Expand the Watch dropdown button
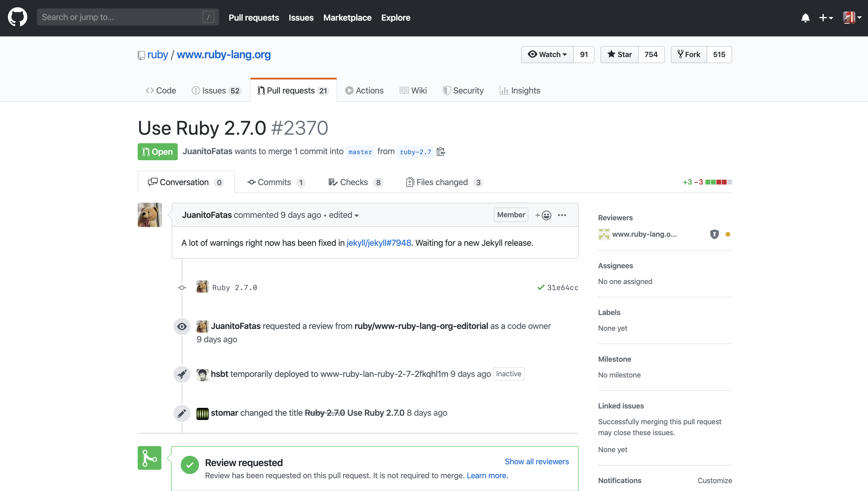This screenshot has height=491, width=868. coord(547,54)
